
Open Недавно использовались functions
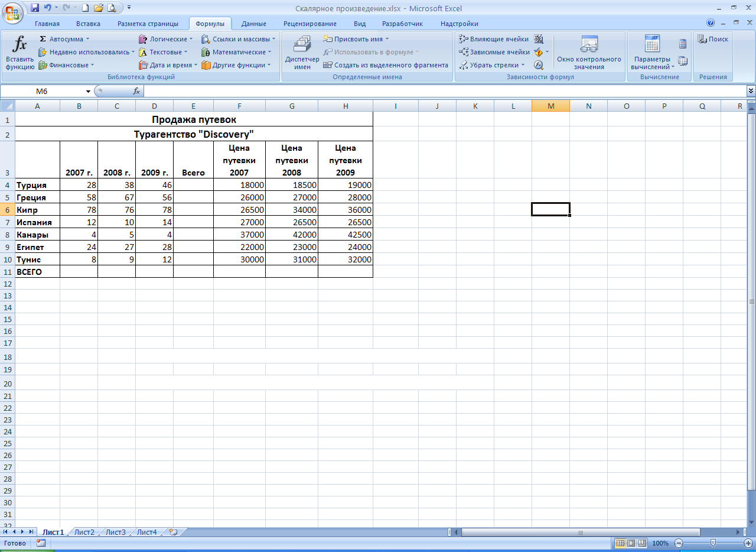tap(87, 52)
